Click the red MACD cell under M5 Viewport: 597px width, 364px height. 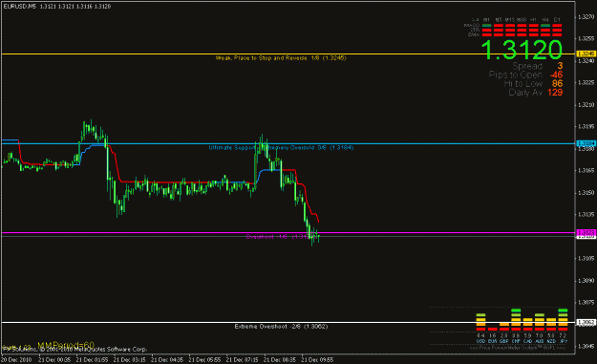click(x=499, y=26)
